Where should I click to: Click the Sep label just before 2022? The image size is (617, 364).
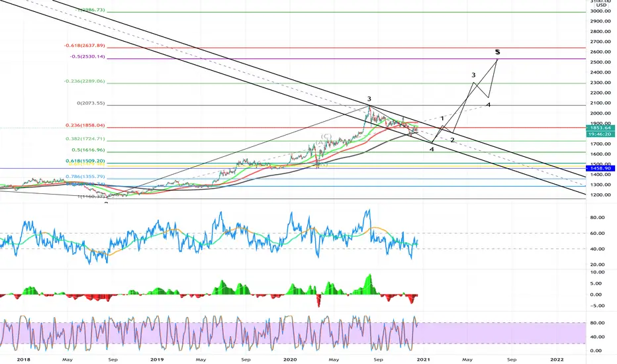512,359
